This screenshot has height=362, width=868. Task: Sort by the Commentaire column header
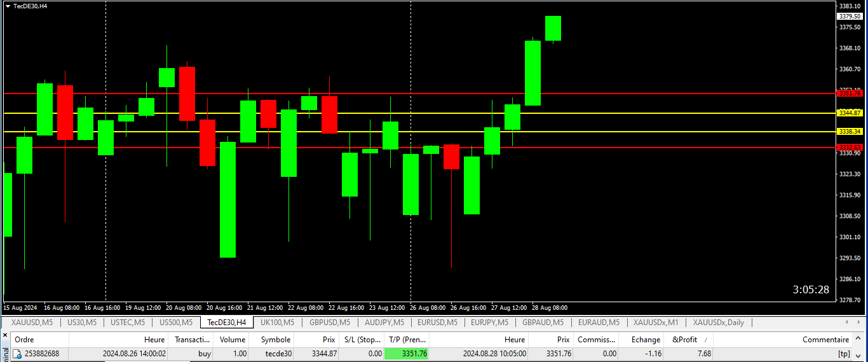pyautogui.click(x=783, y=340)
